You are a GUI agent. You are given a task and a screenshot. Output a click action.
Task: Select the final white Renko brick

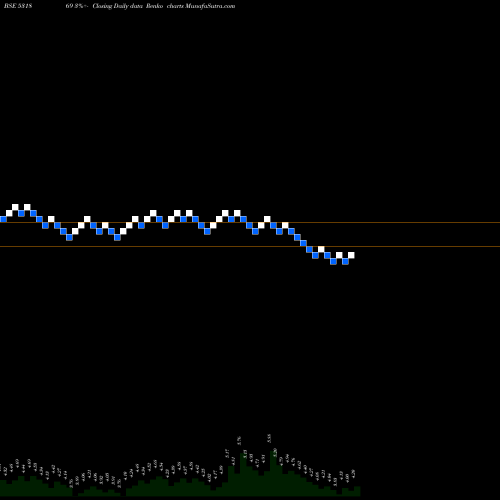[351, 255]
